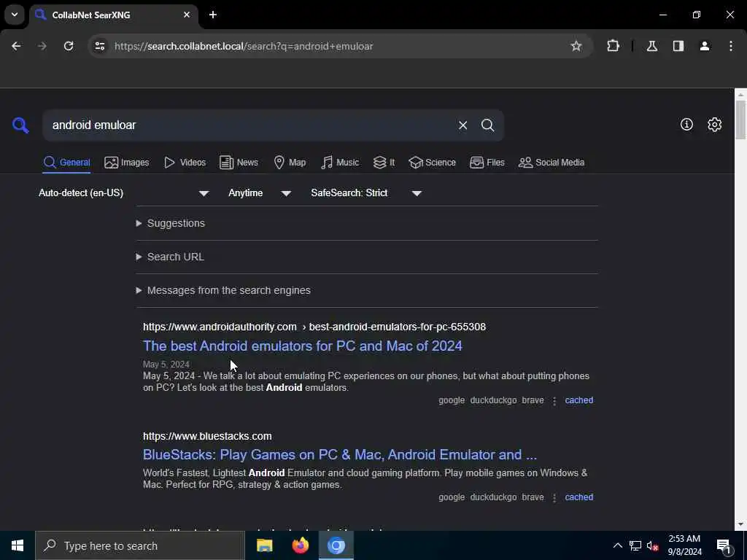Image resolution: width=747 pixels, height=560 pixels.
Task: Switch to the News tab
Action: tap(239, 163)
